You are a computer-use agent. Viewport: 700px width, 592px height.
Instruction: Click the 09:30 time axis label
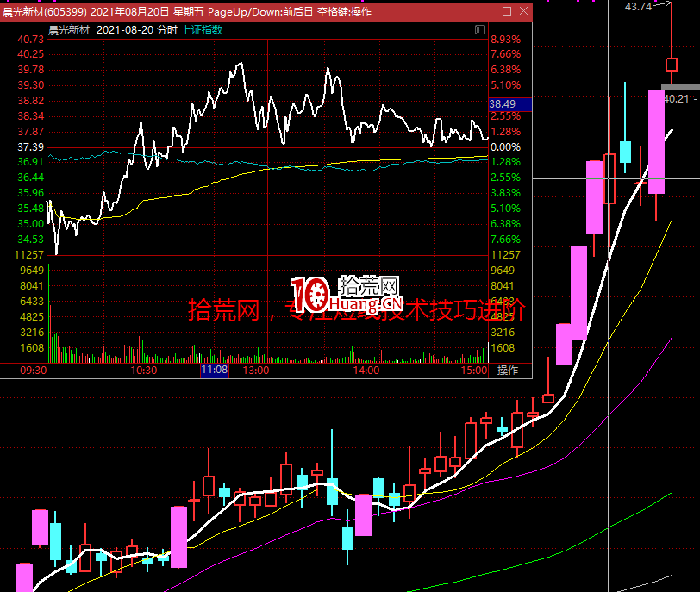coord(33,371)
